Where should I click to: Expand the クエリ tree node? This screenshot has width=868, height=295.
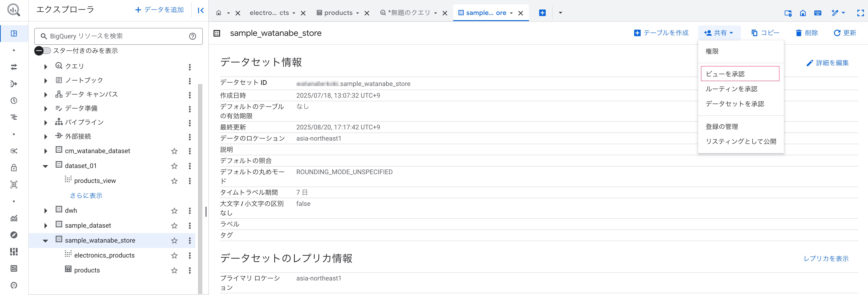pos(45,67)
